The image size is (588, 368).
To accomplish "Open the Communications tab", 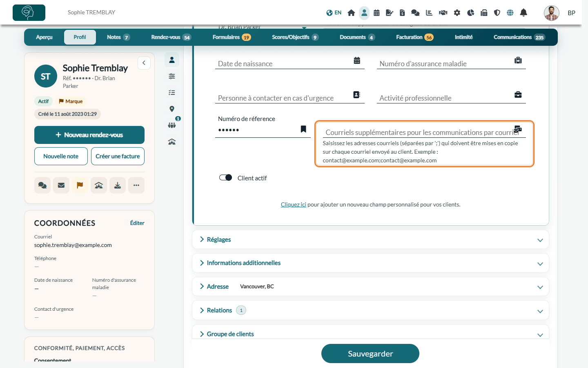I will [x=519, y=37].
